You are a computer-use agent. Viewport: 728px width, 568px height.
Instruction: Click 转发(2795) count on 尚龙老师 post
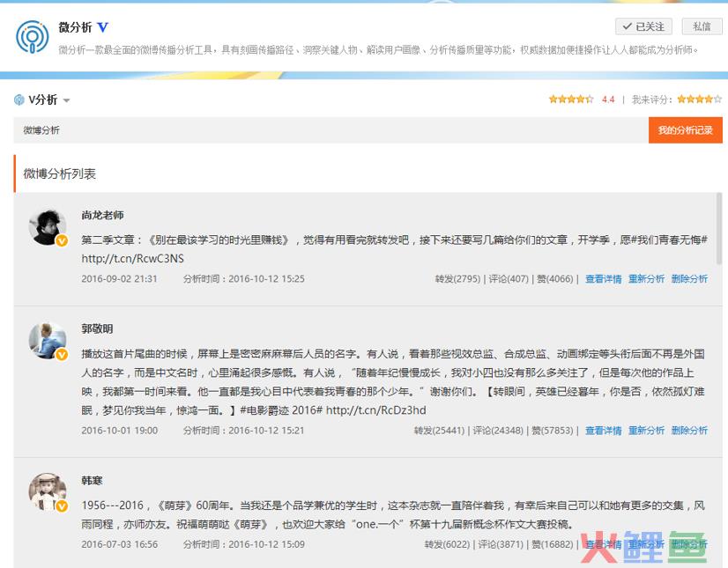pyautogui.click(x=457, y=279)
